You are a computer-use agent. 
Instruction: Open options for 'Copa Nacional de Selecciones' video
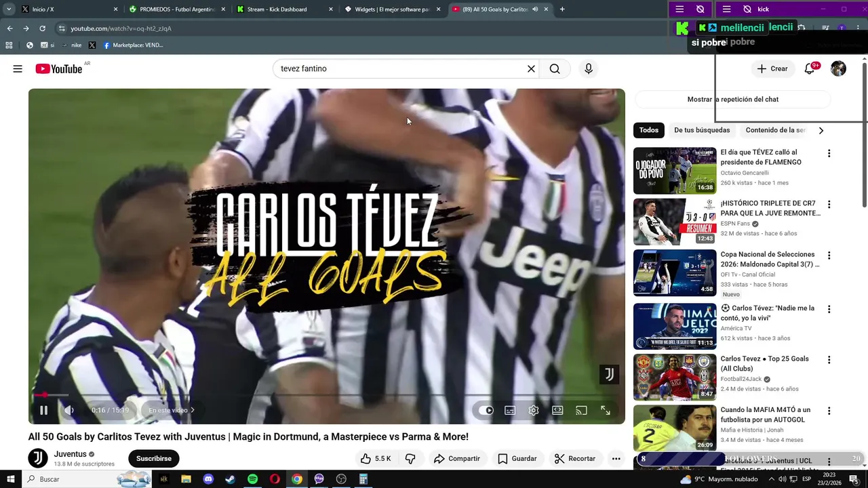[828, 256]
